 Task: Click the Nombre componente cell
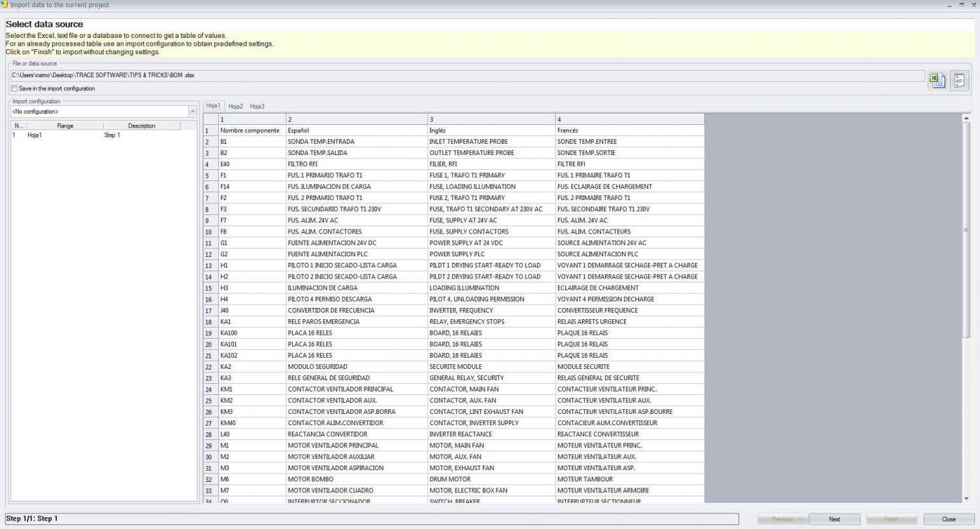click(x=252, y=130)
